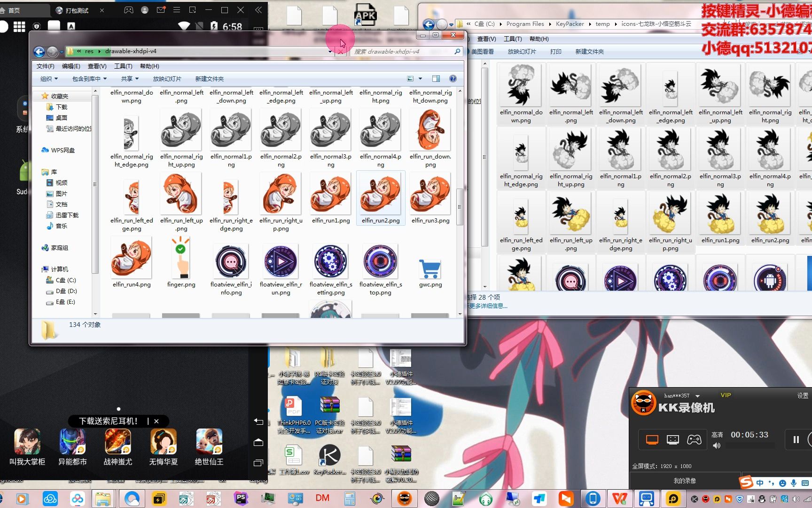This screenshot has width=812, height=508.
Task: Open address bar history dropdown arrow
Action: (x=330, y=51)
